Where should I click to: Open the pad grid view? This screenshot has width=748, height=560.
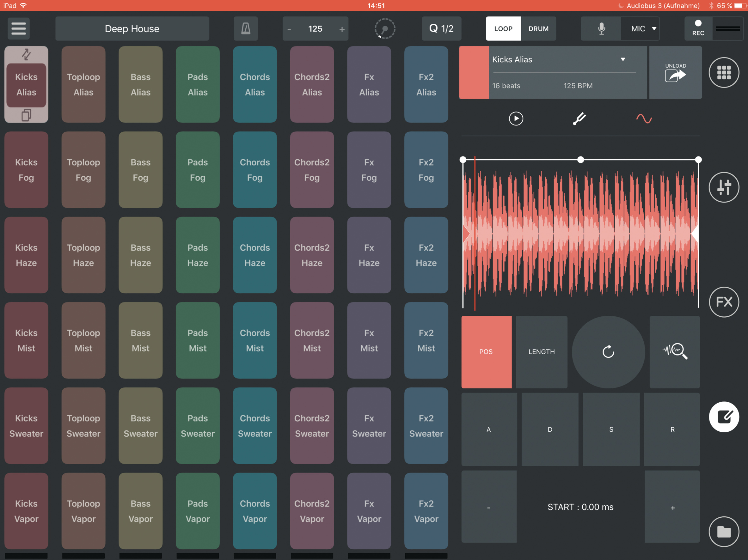point(724,72)
